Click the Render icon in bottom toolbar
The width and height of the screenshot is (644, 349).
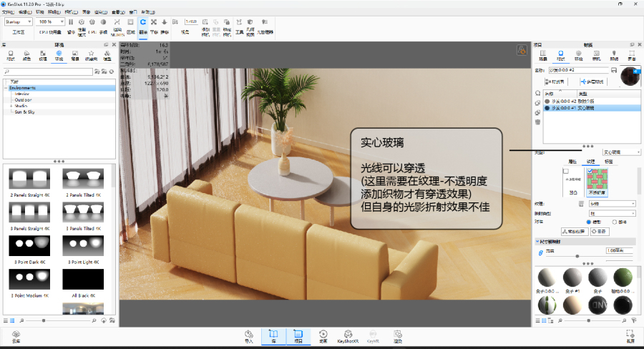(x=397, y=335)
